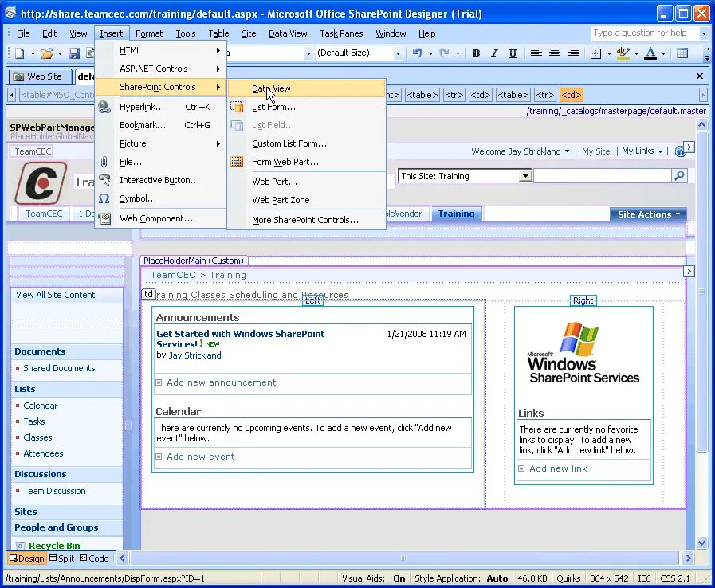Expand Welcome Jay Strickland menu
715x588 pixels.
point(521,151)
